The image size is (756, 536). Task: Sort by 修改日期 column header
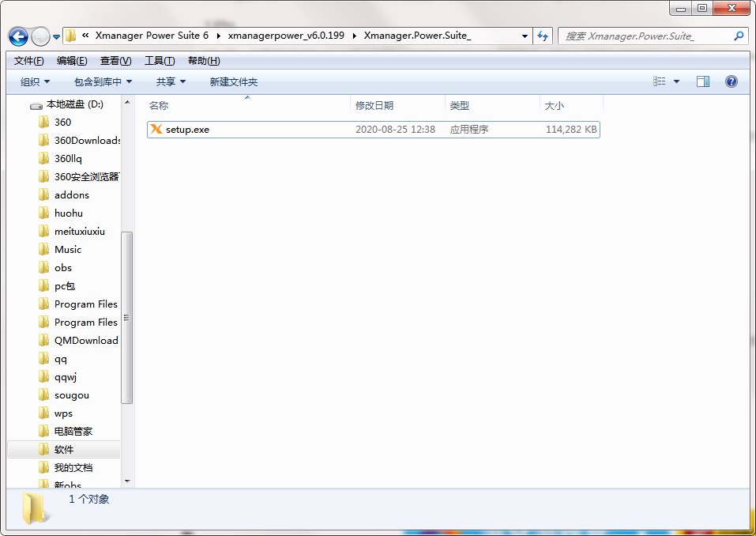click(x=398, y=105)
